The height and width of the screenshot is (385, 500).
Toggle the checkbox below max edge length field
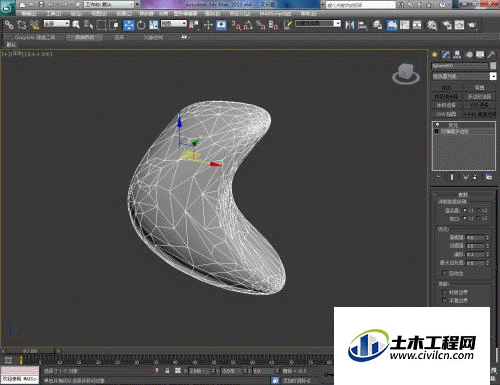tap(444, 273)
